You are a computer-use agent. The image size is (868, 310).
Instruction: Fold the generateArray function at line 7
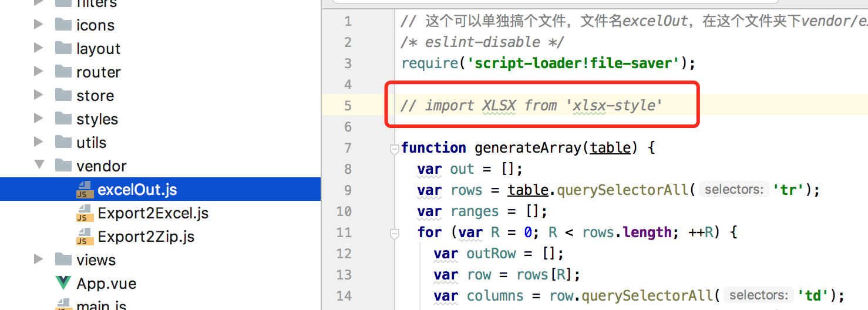[x=394, y=149]
